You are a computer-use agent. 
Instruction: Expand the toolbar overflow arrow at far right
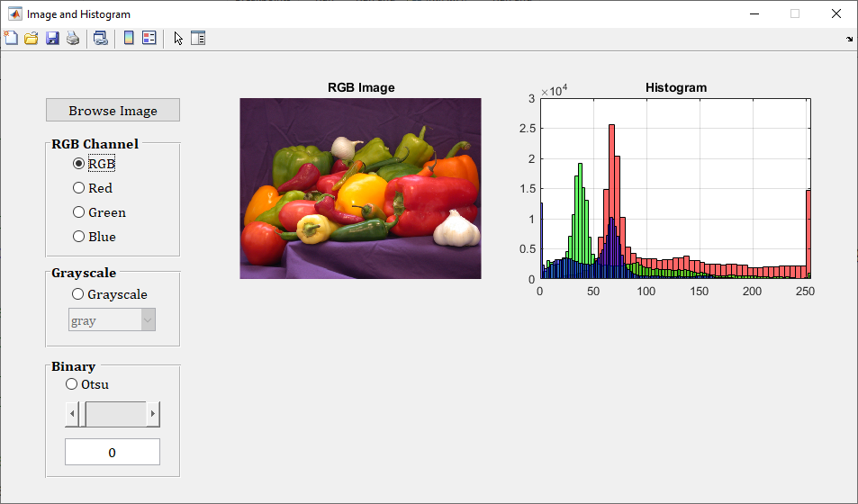(x=850, y=40)
